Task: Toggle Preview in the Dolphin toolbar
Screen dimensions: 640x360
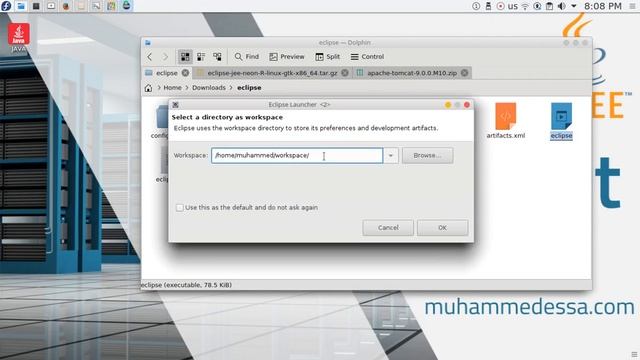Action: [x=287, y=57]
